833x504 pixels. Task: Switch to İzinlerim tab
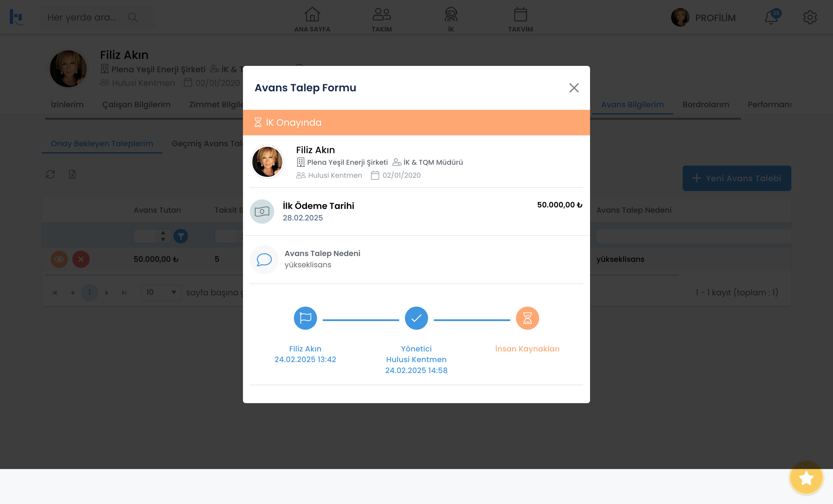pos(67,104)
